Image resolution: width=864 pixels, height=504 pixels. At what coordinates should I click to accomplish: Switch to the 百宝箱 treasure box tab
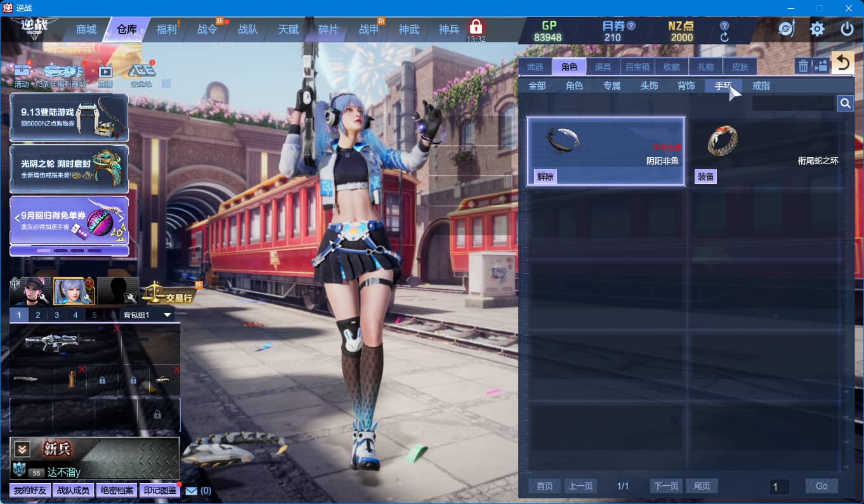[x=638, y=67]
